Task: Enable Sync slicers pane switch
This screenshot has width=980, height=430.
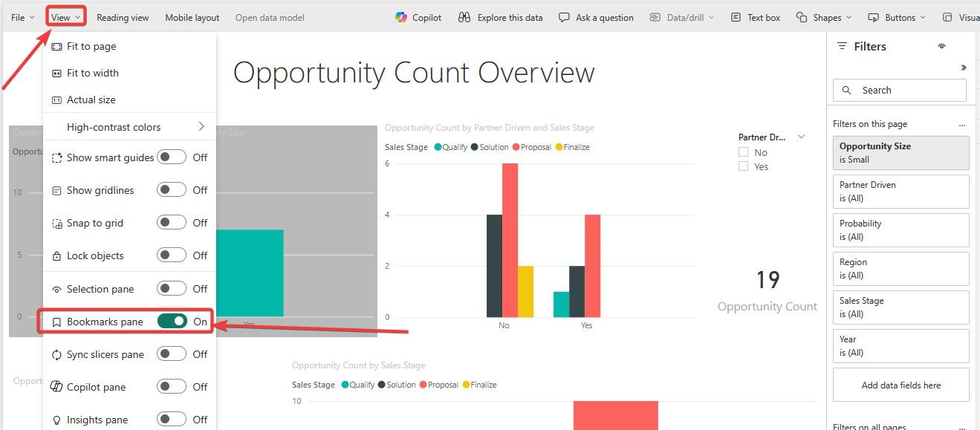Action: [172, 354]
